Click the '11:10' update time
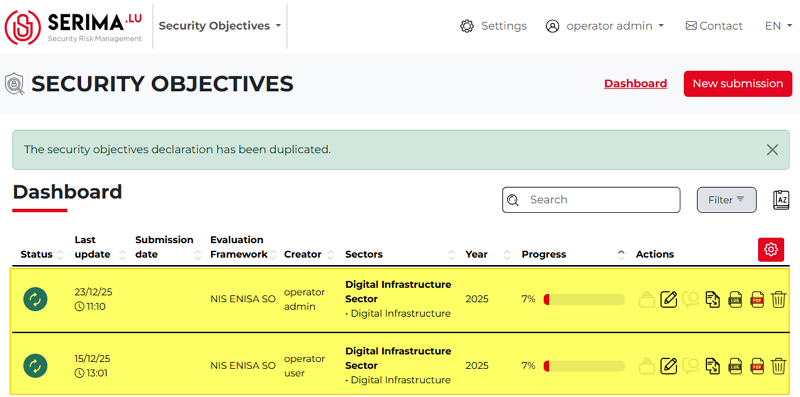The width and height of the screenshot is (800, 397). pos(95,307)
